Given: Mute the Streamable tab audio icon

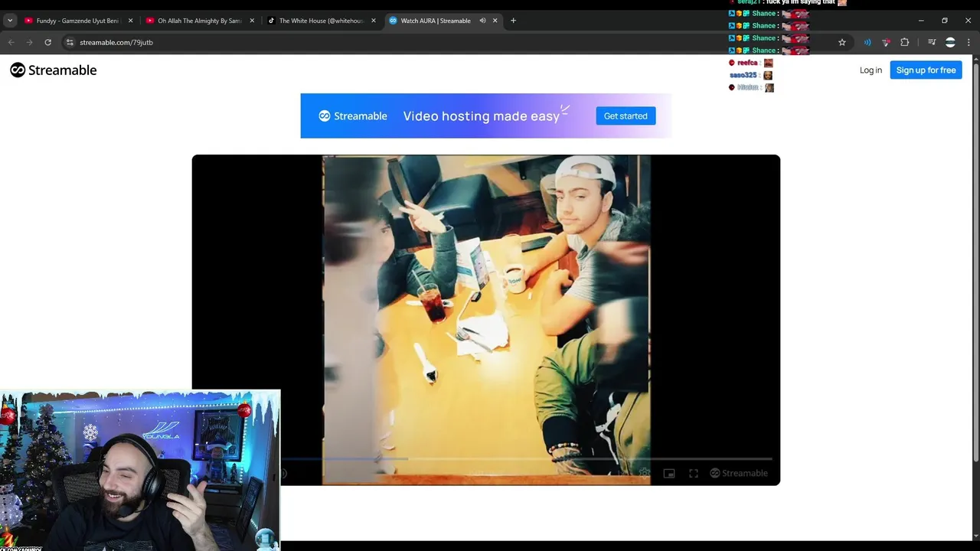Looking at the screenshot, I should [x=482, y=21].
